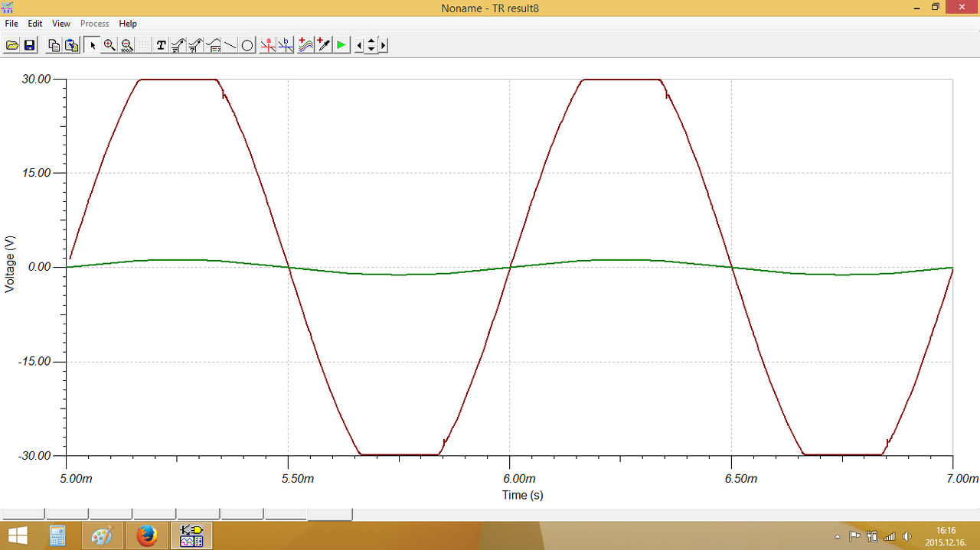980x550 pixels.
Task: Select the circle drawing tool
Action: tap(247, 45)
